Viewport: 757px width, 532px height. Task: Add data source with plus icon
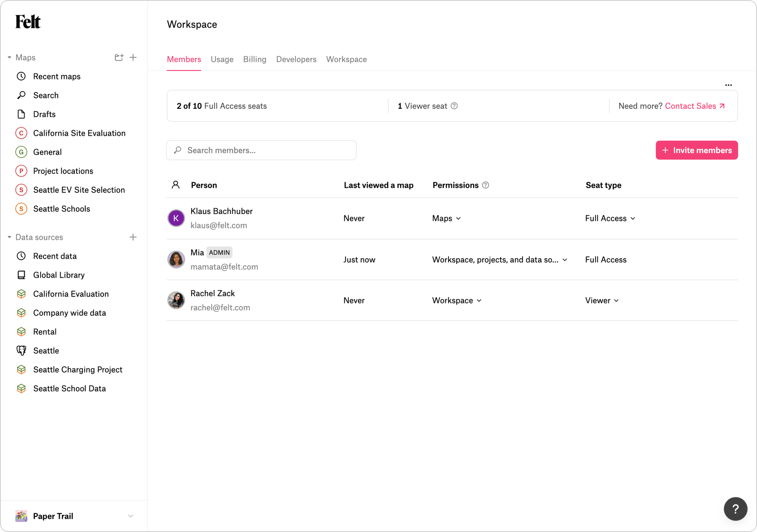coord(133,237)
